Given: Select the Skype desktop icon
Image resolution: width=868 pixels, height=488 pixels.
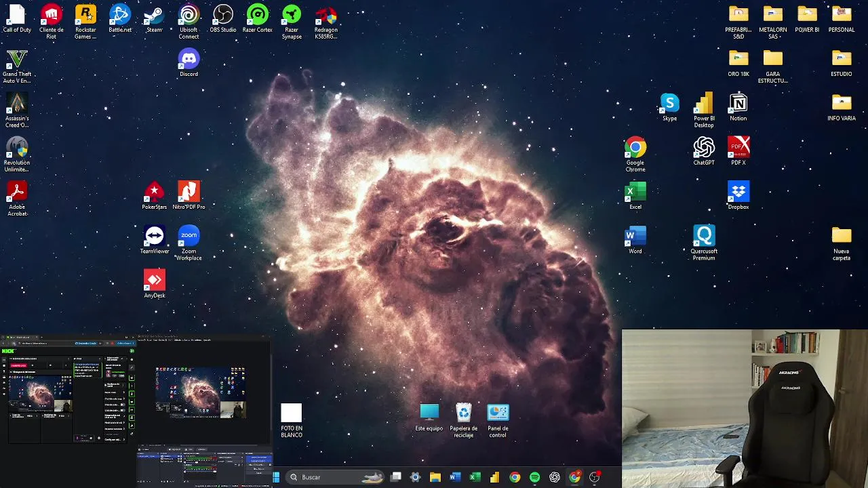Looking at the screenshot, I should (670, 107).
